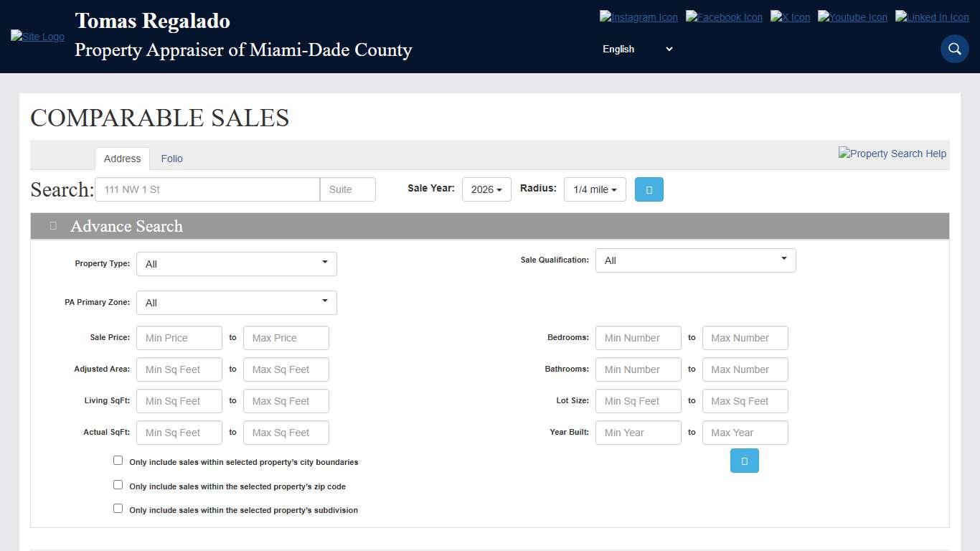Click the blue button below Year Built fields
980x551 pixels.
click(744, 461)
